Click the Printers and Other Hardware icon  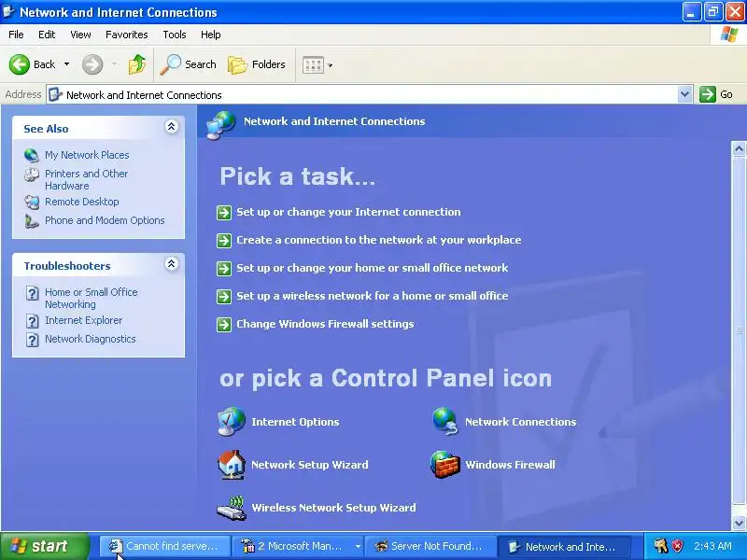32,175
